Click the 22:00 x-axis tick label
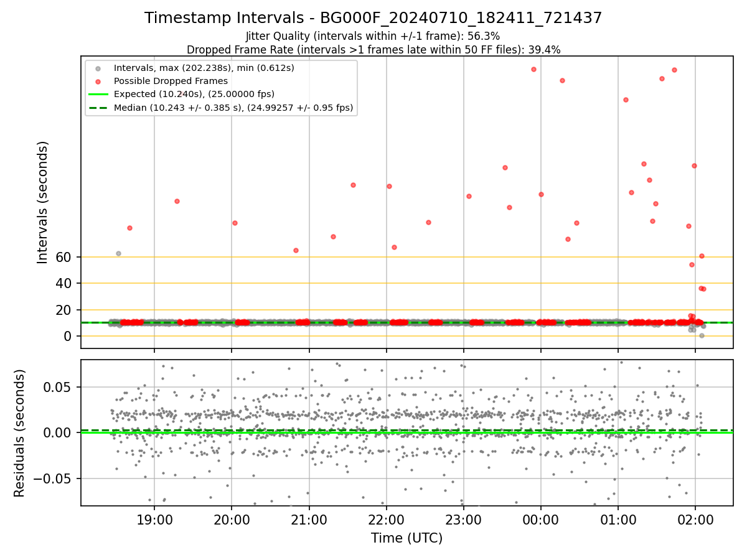The width and height of the screenshot is (747, 560). 387,520
